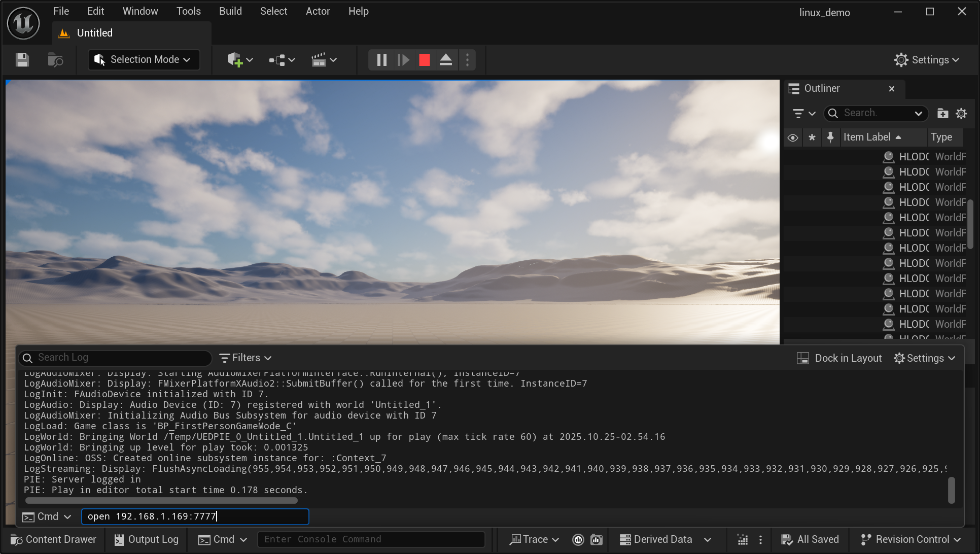Open the Trace dropdown
Image resolution: width=980 pixels, height=554 pixels.
[x=534, y=539]
